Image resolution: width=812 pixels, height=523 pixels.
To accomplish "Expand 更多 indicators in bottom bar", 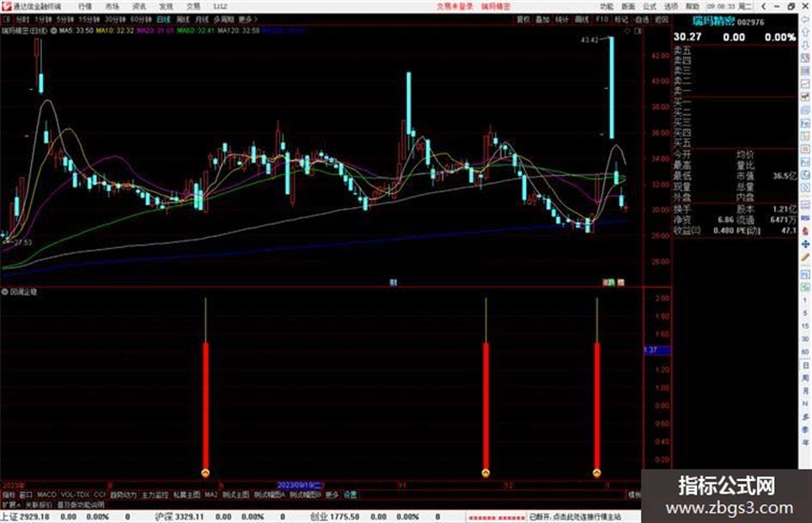I will (x=332, y=495).
